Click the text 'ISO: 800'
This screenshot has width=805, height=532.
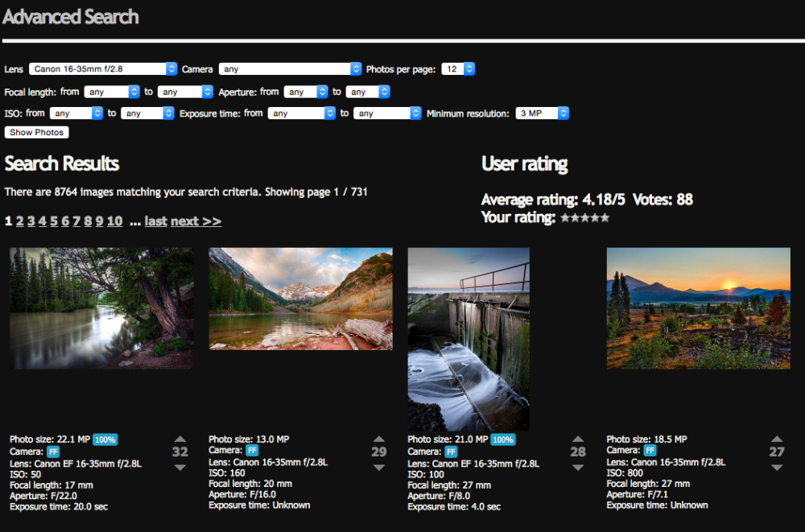tap(625, 473)
